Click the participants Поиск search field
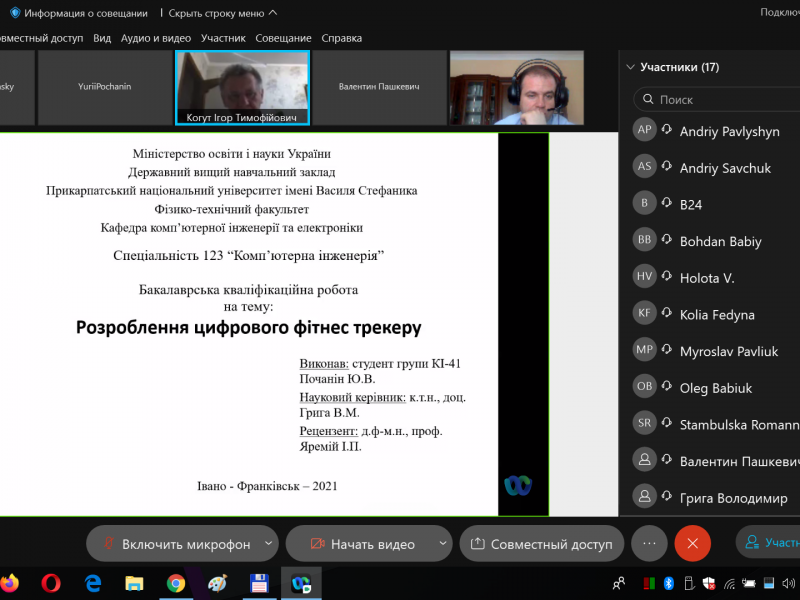 [x=720, y=100]
